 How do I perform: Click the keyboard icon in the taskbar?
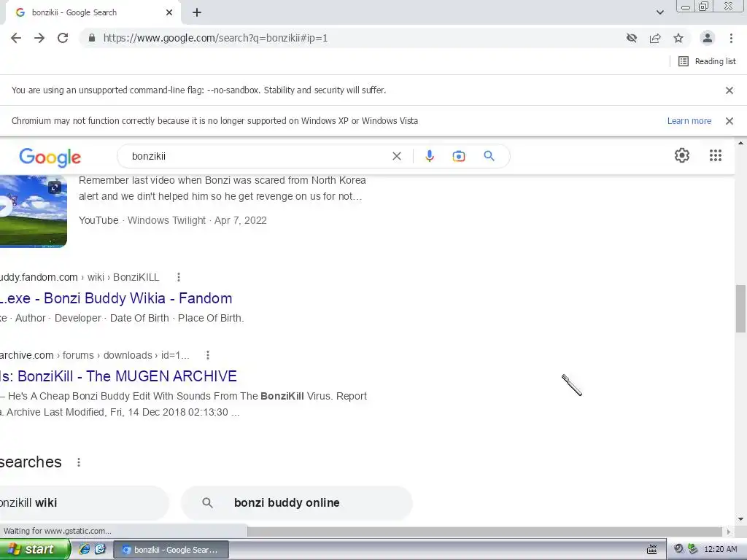(652, 550)
